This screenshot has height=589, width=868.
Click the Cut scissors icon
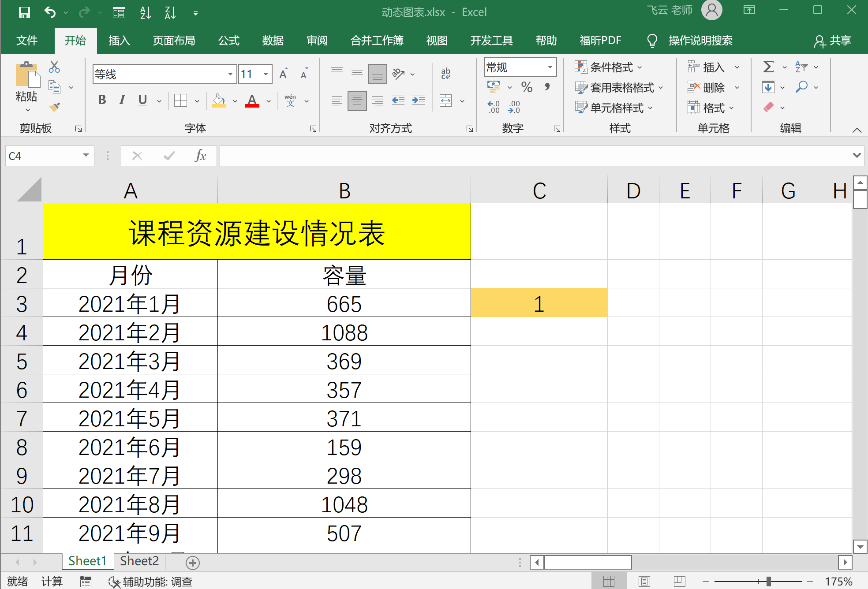click(54, 67)
